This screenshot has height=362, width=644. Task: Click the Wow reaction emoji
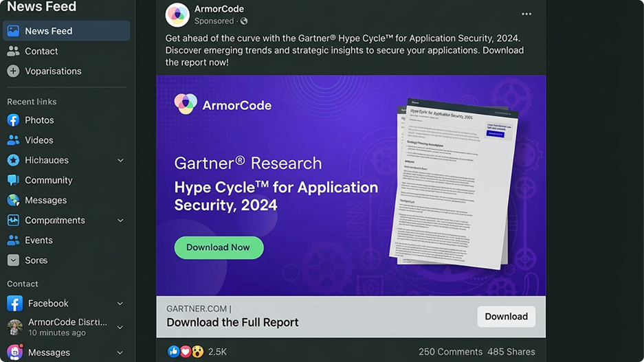click(197, 351)
